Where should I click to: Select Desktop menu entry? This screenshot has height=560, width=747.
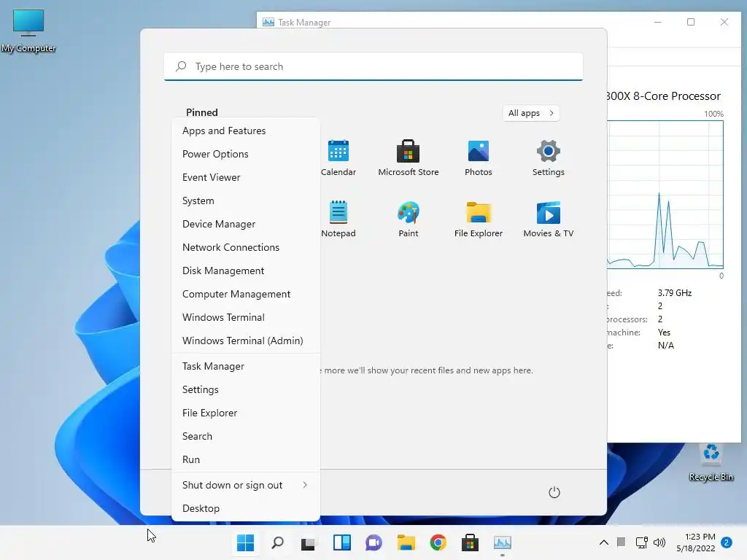tap(245, 508)
